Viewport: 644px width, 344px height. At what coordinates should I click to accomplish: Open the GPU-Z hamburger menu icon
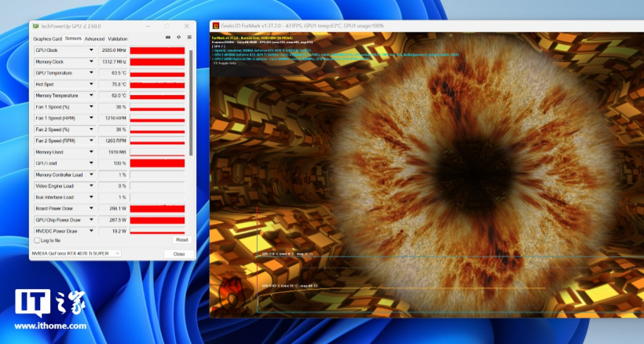[x=188, y=38]
